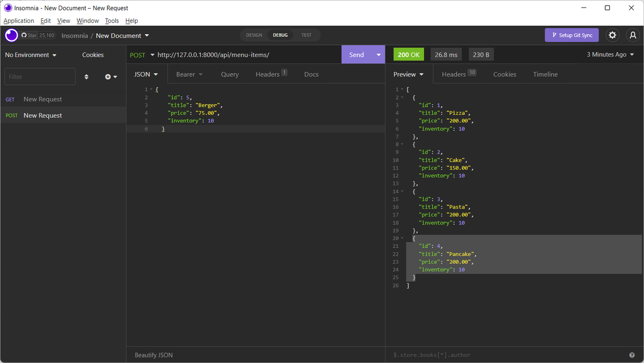Switch to the Timeline response tab
Image resolution: width=644 pixels, height=363 pixels.
coord(545,74)
